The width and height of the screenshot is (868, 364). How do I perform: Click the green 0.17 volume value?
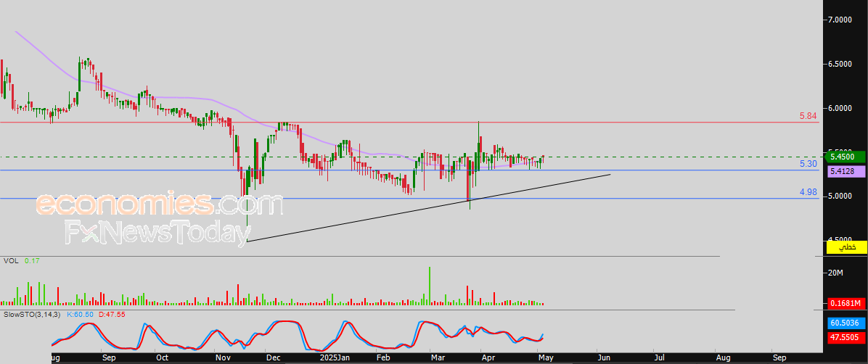[32, 260]
